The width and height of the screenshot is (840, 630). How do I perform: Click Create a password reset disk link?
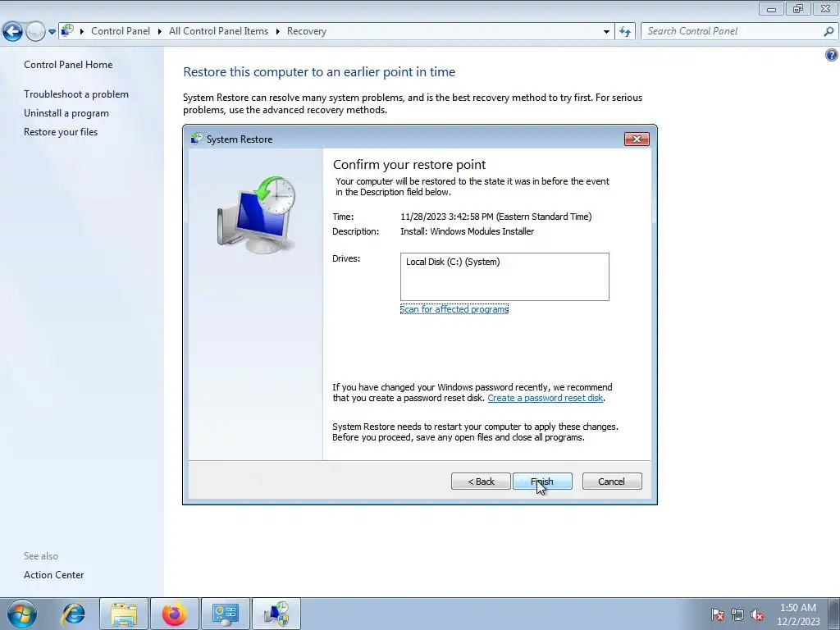pos(546,398)
